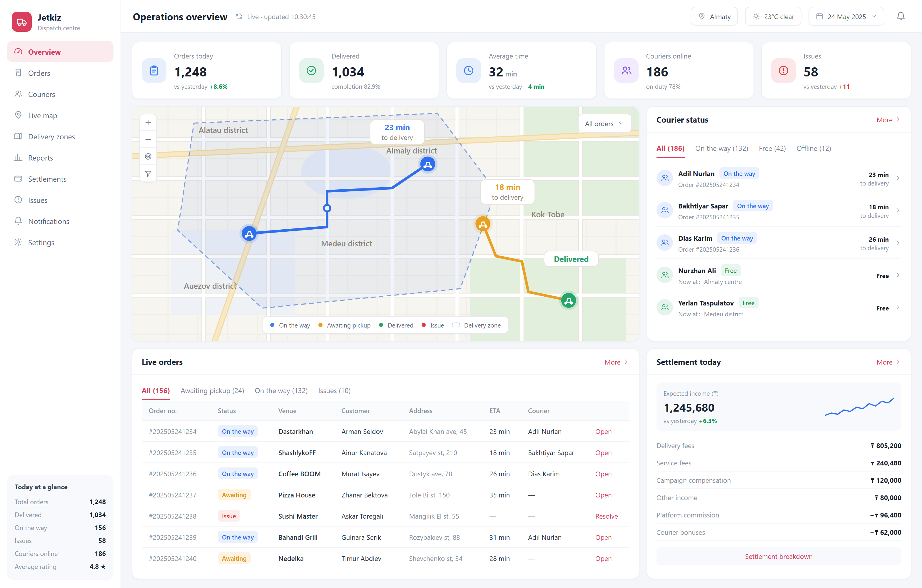Open the notifications bell icon
The height and width of the screenshot is (588, 922).
click(901, 16)
